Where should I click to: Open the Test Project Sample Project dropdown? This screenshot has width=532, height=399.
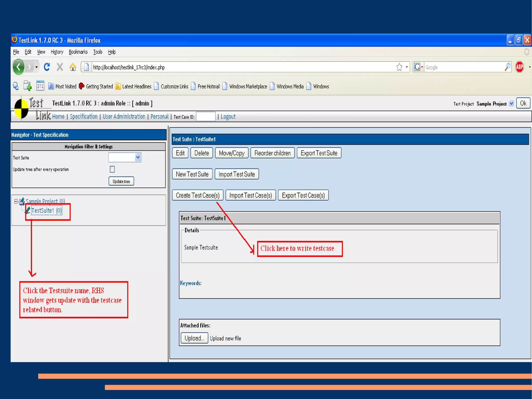pyautogui.click(x=511, y=103)
